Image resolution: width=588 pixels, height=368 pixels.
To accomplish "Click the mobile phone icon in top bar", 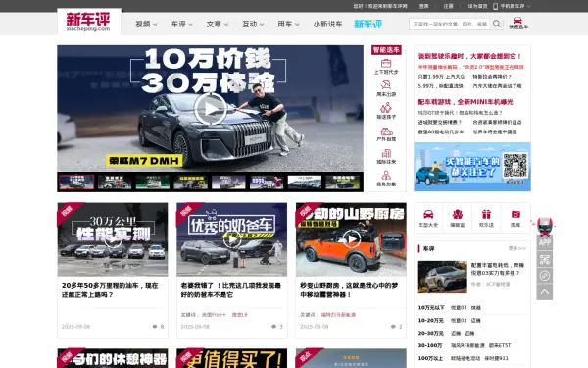I will (495, 6).
